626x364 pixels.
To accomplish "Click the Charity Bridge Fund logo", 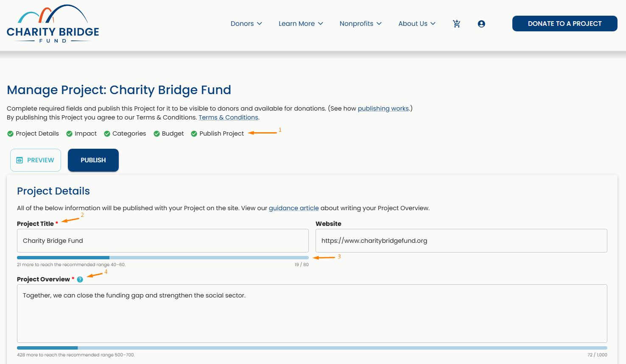I will point(53,24).
